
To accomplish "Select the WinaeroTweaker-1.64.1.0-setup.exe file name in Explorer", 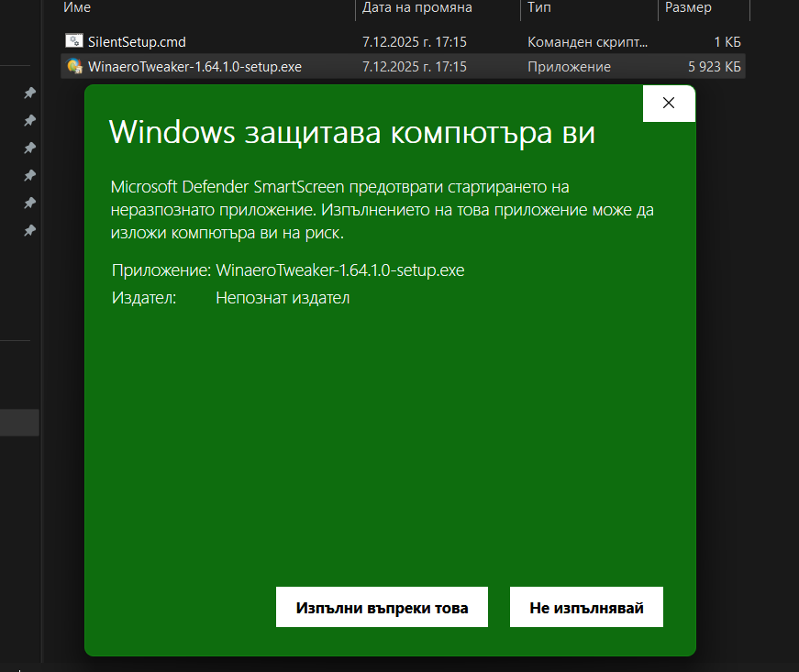I will point(194,67).
